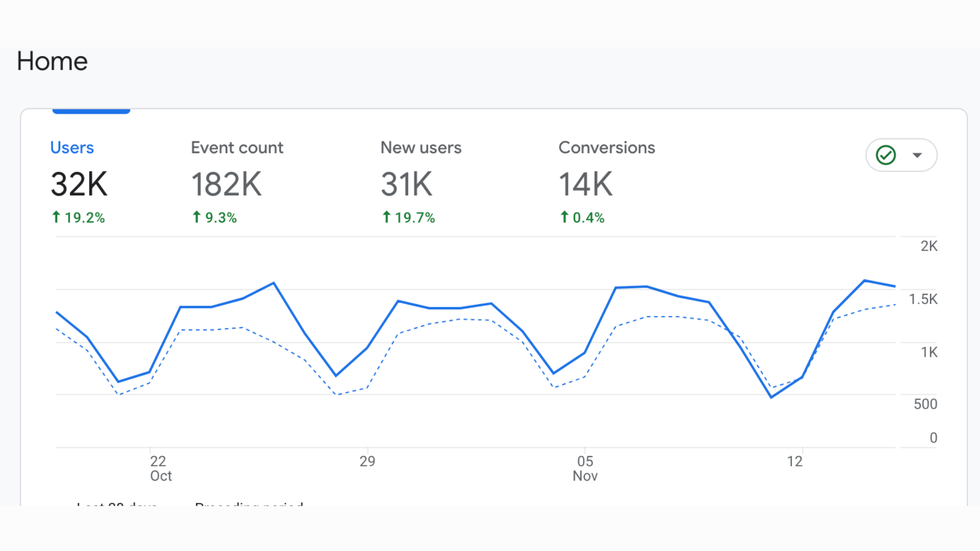Click the 500 y-axis label

(925, 404)
